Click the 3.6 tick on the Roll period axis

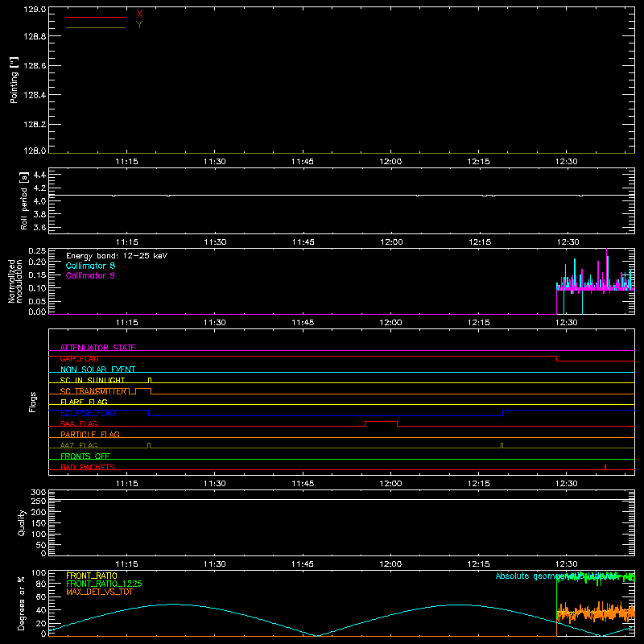click(x=39, y=227)
